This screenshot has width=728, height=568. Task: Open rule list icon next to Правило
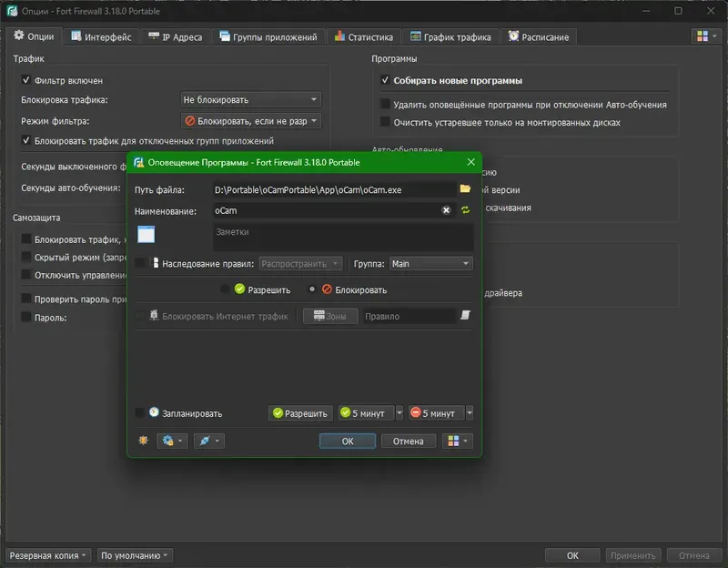tap(465, 316)
